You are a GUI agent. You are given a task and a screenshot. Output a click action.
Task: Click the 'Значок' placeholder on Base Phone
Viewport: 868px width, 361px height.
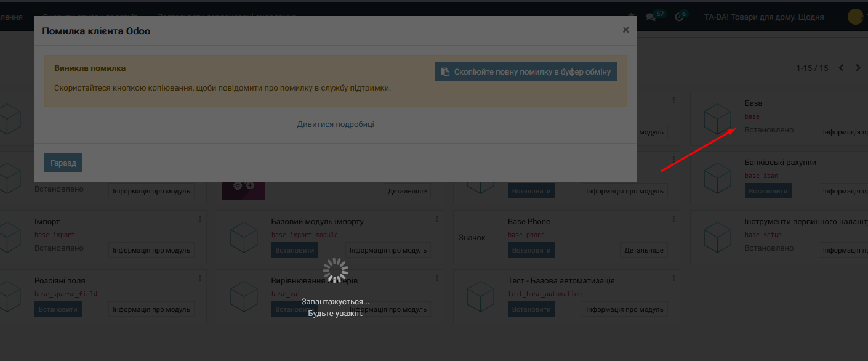pyautogui.click(x=472, y=237)
